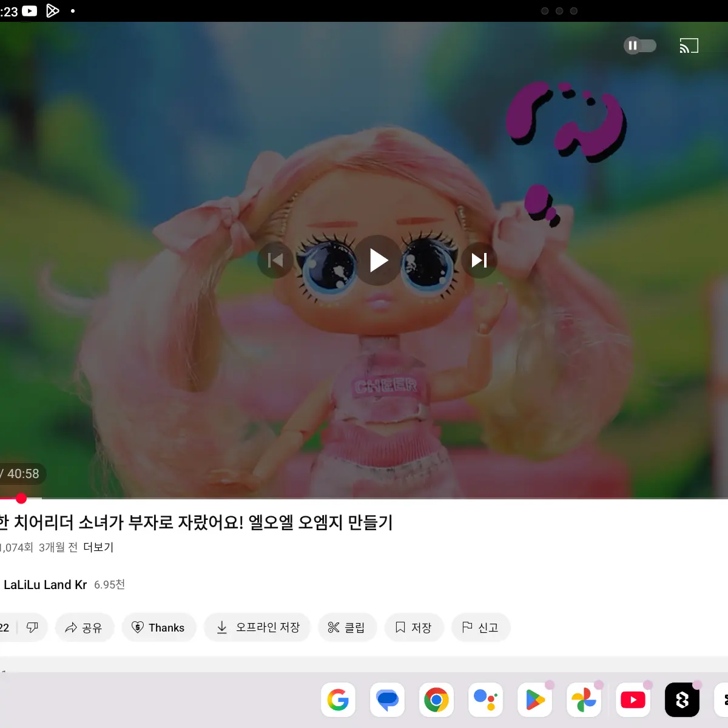This screenshot has height=728, width=728.
Task: Open YouTube from the dock
Action: point(633,700)
